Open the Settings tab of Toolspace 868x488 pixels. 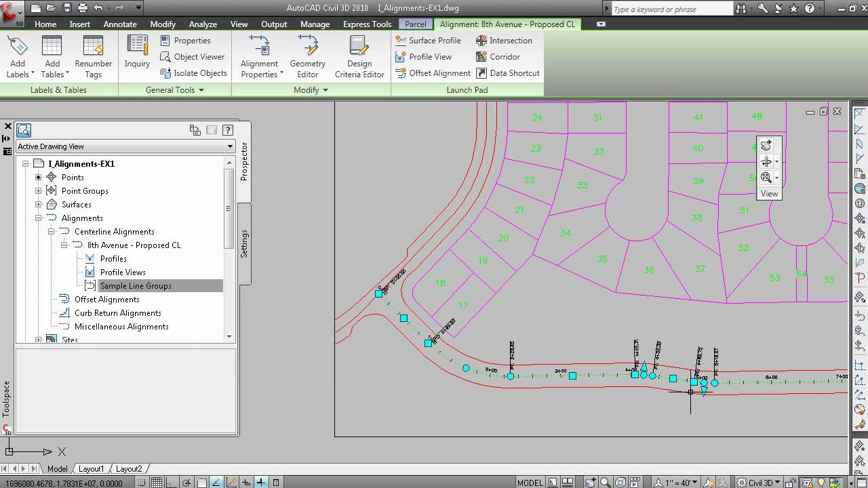[244, 243]
